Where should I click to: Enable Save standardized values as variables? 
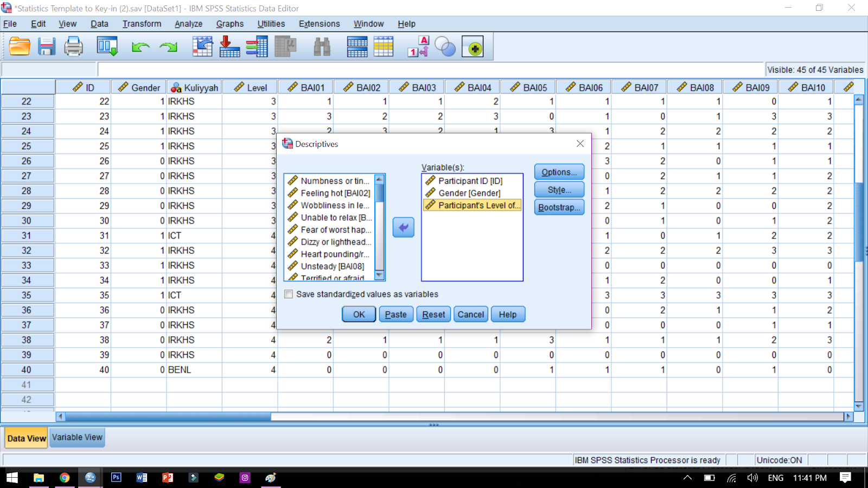click(x=289, y=294)
